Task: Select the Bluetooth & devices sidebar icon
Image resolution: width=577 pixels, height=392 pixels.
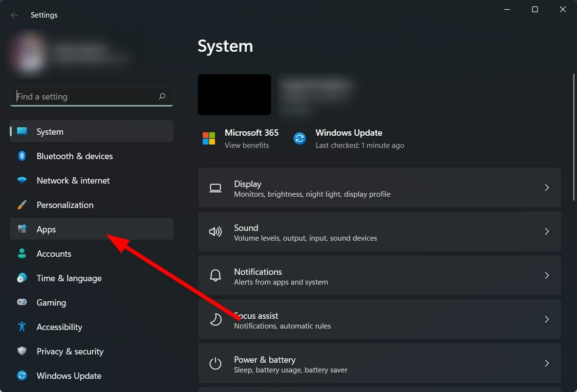Action: tap(22, 156)
